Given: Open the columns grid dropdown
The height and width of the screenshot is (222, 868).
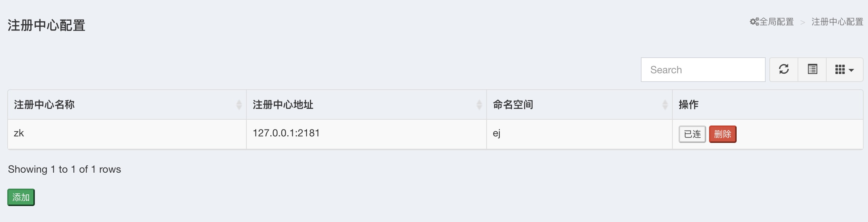Looking at the screenshot, I should [x=845, y=69].
